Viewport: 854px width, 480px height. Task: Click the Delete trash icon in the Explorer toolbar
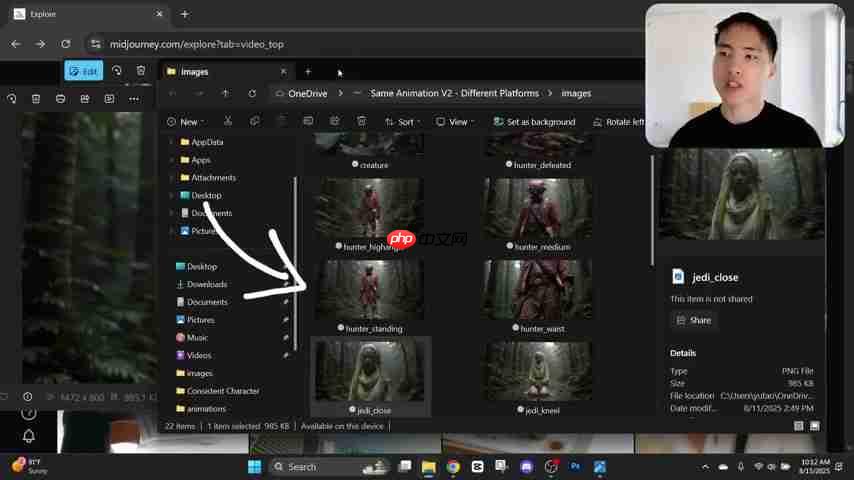362,121
